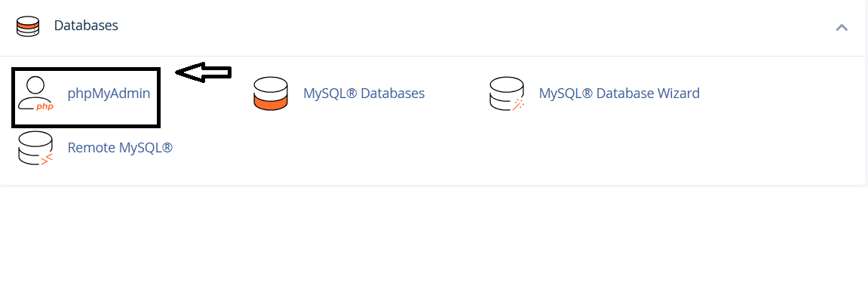Select the Databases section header title
This screenshot has height=304, width=868.
click(86, 26)
